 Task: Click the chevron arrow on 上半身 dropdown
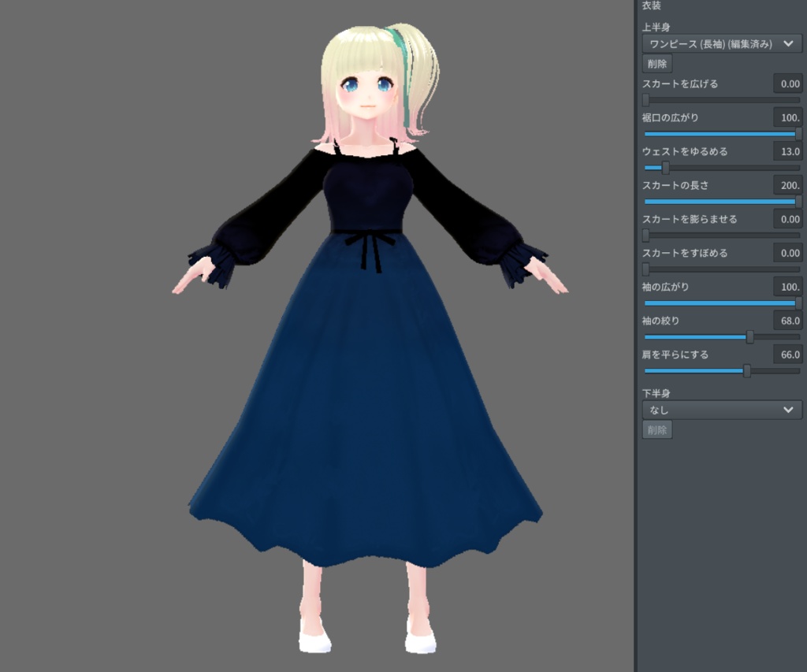[x=788, y=44]
